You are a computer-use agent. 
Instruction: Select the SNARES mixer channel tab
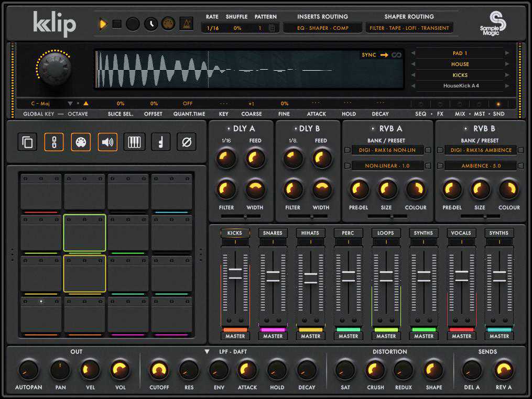273,233
